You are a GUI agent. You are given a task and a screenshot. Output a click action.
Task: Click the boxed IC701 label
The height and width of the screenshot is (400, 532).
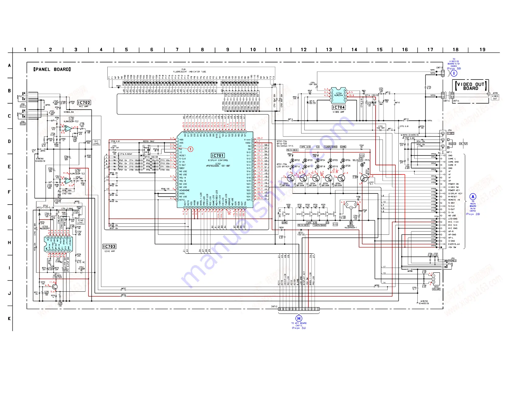[x=218, y=156]
